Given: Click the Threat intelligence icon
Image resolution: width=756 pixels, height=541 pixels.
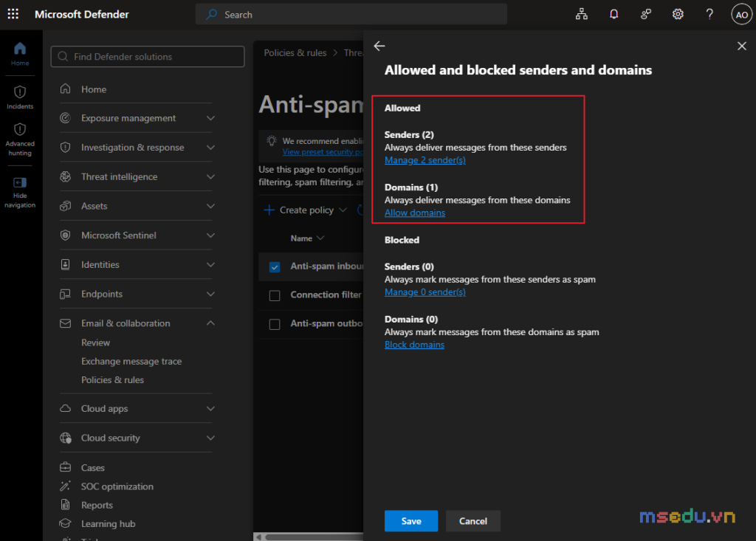Looking at the screenshot, I should pyautogui.click(x=65, y=176).
